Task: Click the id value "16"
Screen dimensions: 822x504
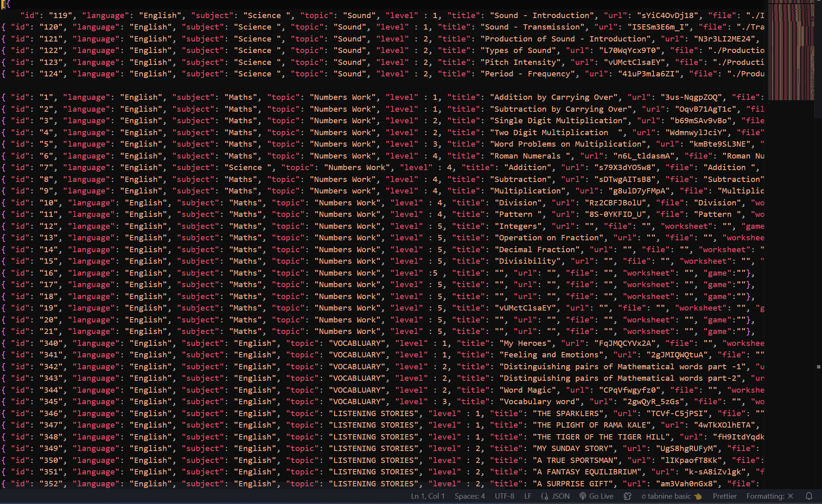Action: (48, 273)
